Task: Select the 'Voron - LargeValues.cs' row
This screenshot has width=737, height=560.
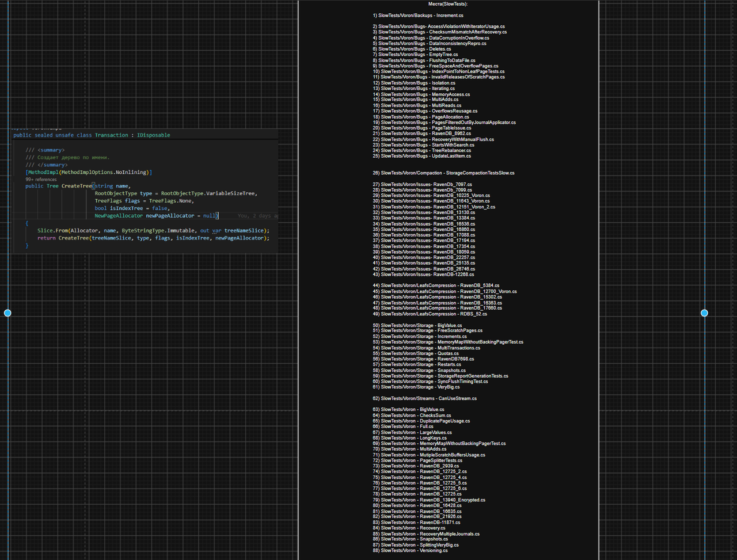Action: click(x=412, y=432)
